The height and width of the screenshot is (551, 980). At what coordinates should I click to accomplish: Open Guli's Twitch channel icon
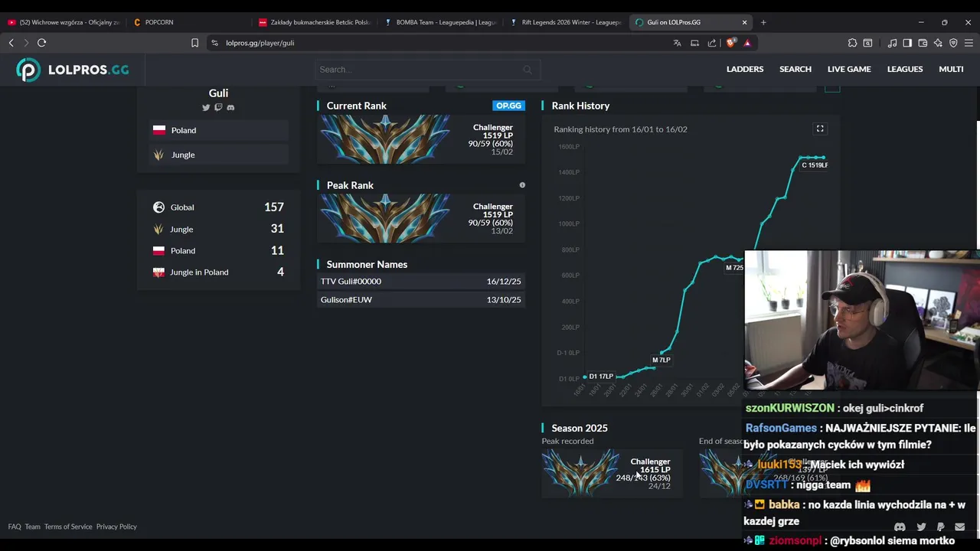click(218, 108)
